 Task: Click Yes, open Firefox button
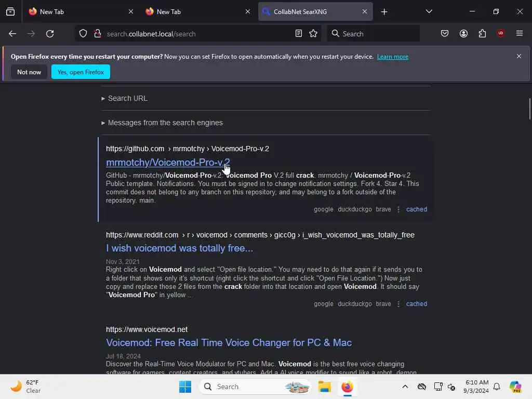click(81, 72)
